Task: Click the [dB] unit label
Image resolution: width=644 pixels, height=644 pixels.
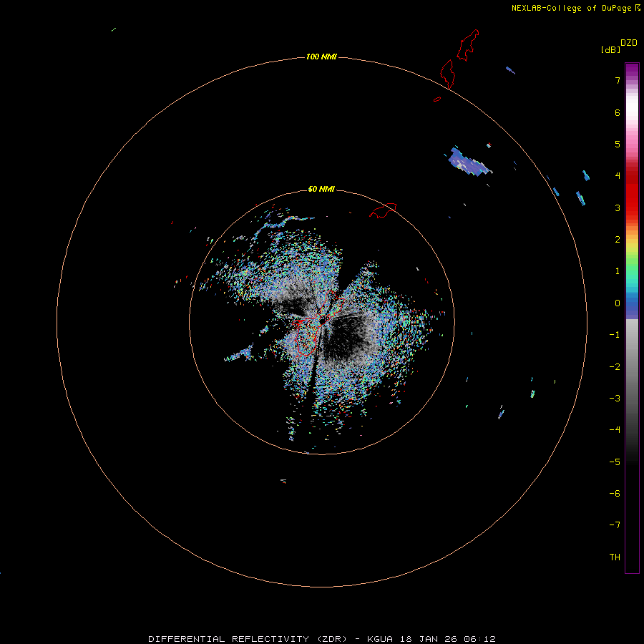Action: (611, 49)
